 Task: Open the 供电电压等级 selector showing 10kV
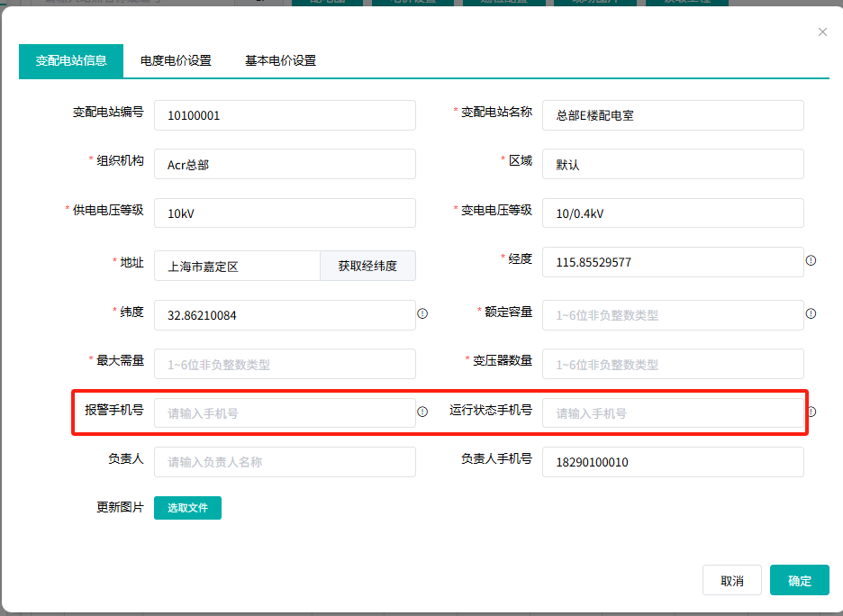click(285, 213)
